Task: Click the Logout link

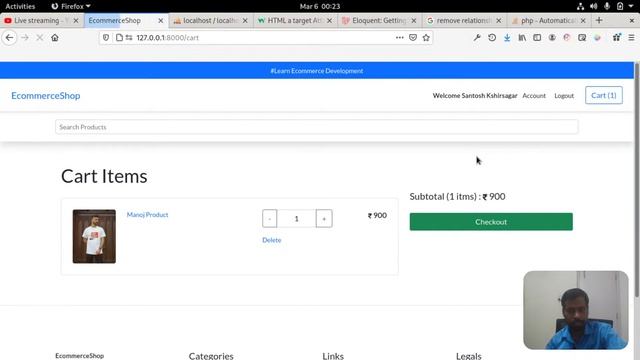Action: [x=564, y=96]
